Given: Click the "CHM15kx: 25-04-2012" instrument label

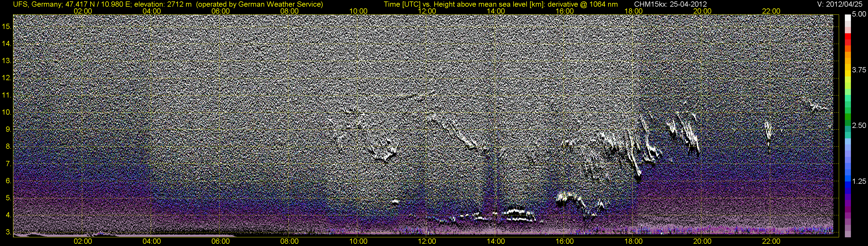Looking at the screenshot, I should tap(671, 4).
